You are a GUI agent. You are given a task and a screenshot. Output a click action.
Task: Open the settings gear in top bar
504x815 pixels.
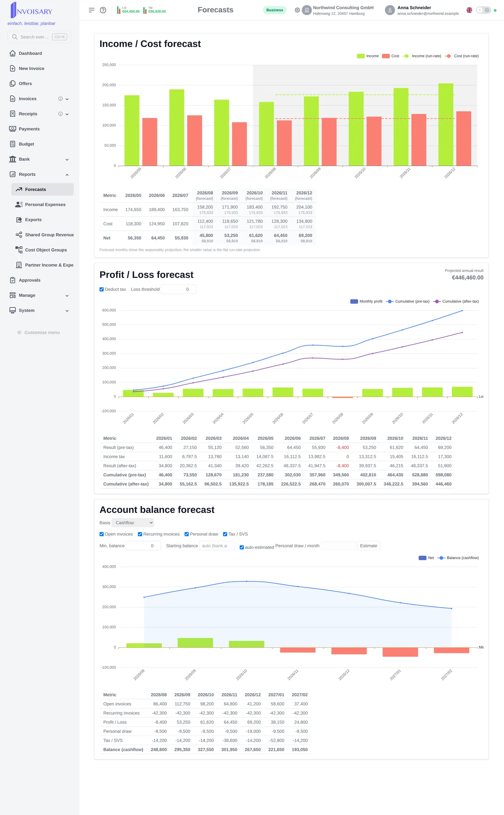tap(297, 10)
